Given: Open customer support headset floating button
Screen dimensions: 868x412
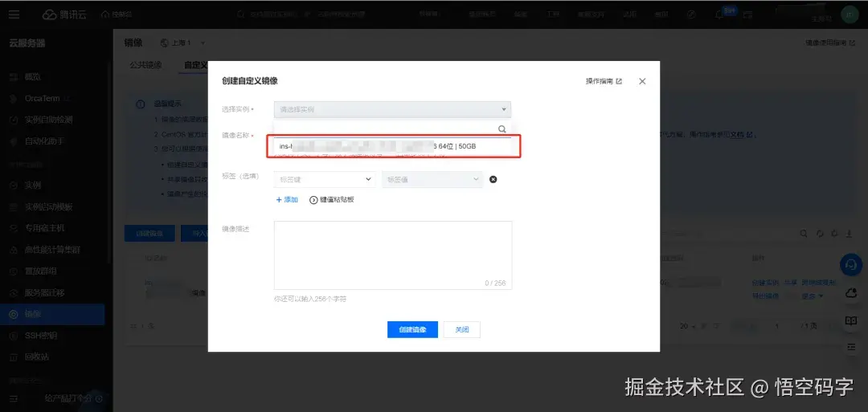Looking at the screenshot, I should pyautogui.click(x=851, y=266).
